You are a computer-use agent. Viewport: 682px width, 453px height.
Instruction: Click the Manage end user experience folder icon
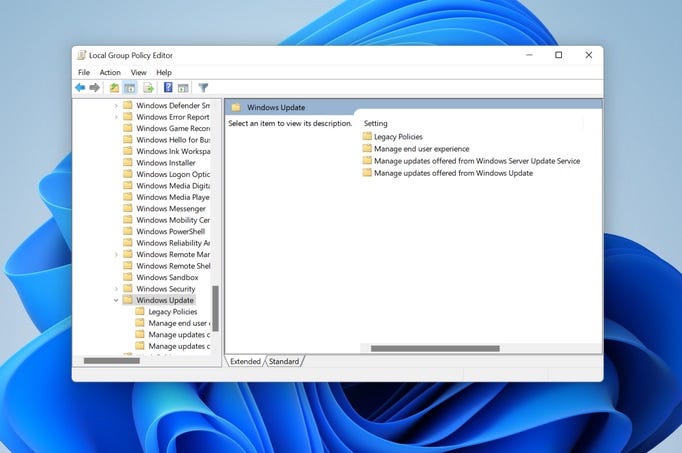pyautogui.click(x=367, y=148)
